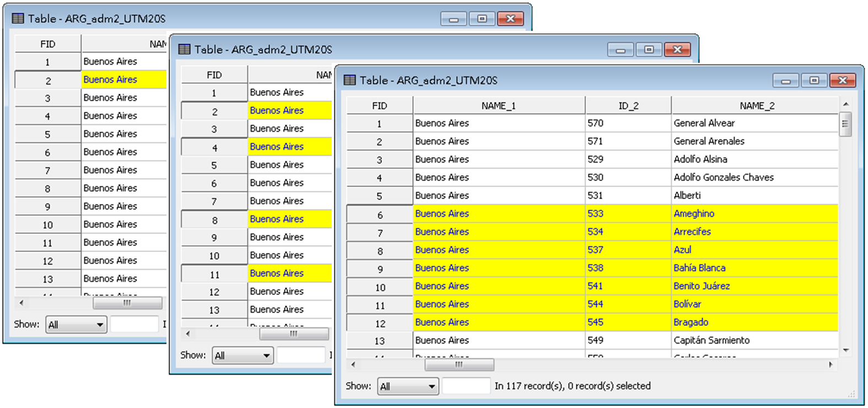The height and width of the screenshot is (408, 868).
Task: Click the ID_2 column header
Action: point(628,106)
